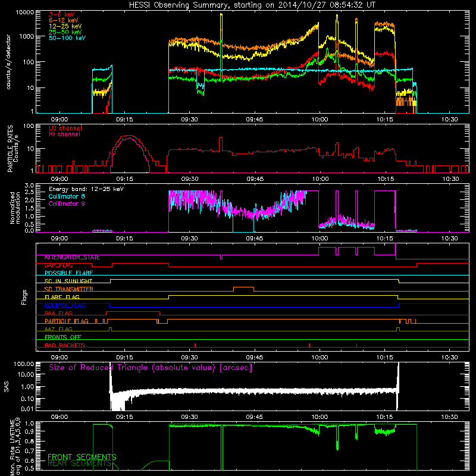Select the Collimator 8 legend entry
The height and width of the screenshot is (476, 476).
(x=67, y=196)
